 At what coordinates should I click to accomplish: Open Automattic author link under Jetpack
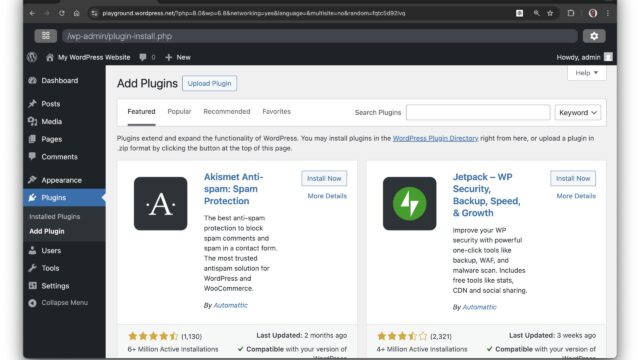click(x=480, y=307)
